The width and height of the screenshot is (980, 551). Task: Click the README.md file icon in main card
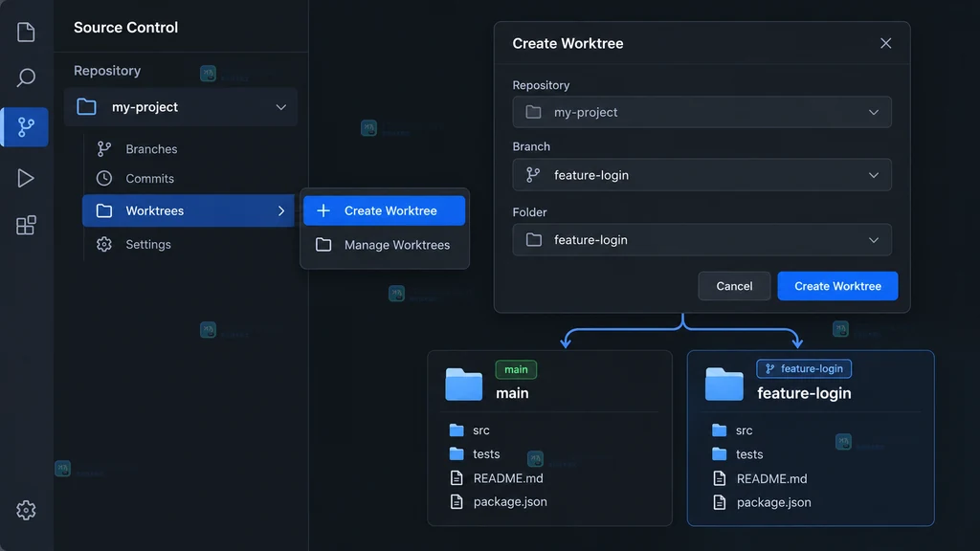point(457,478)
